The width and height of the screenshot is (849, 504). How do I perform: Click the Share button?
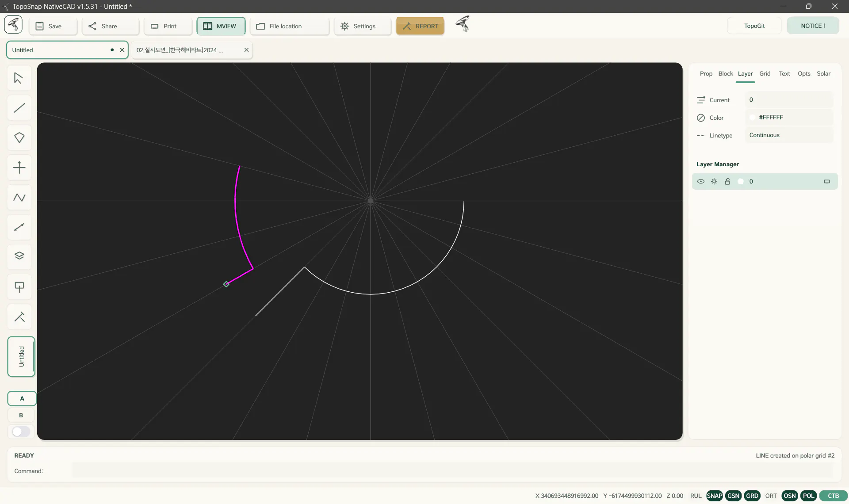111,26
